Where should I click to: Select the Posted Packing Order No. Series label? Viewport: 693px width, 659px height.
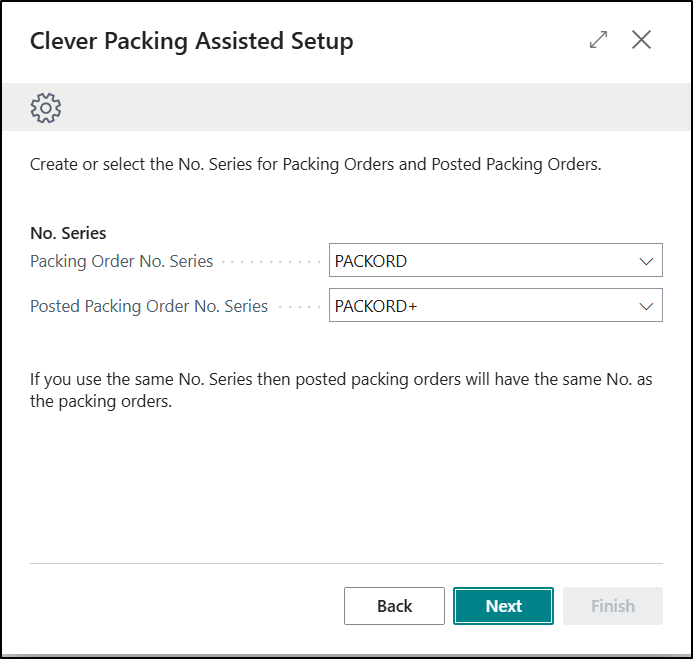[149, 306]
